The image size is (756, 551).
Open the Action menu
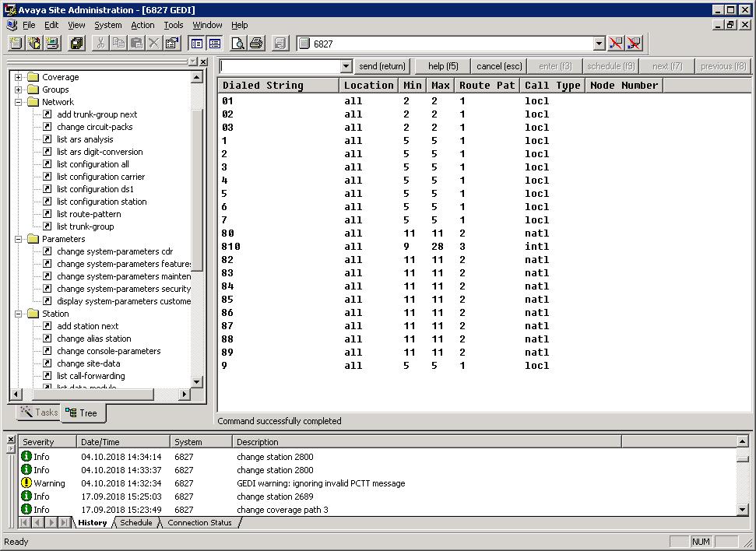point(142,25)
